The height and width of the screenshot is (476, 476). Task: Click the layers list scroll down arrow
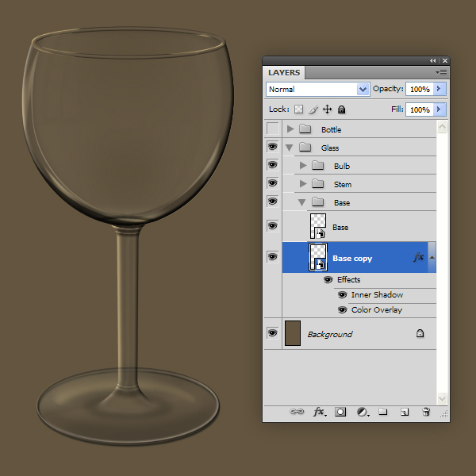pyautogui.click(x=443, y=398)
